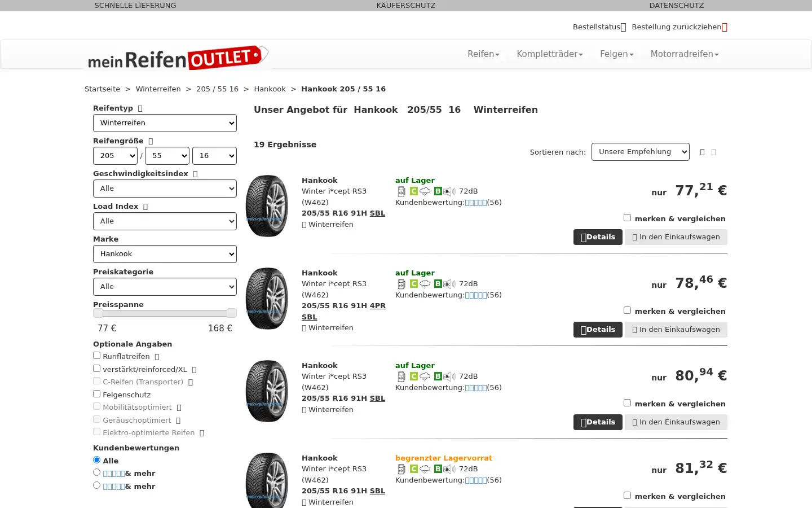Open info icon beside Elektro-optimierte Reifen

(x=202, y=433)
